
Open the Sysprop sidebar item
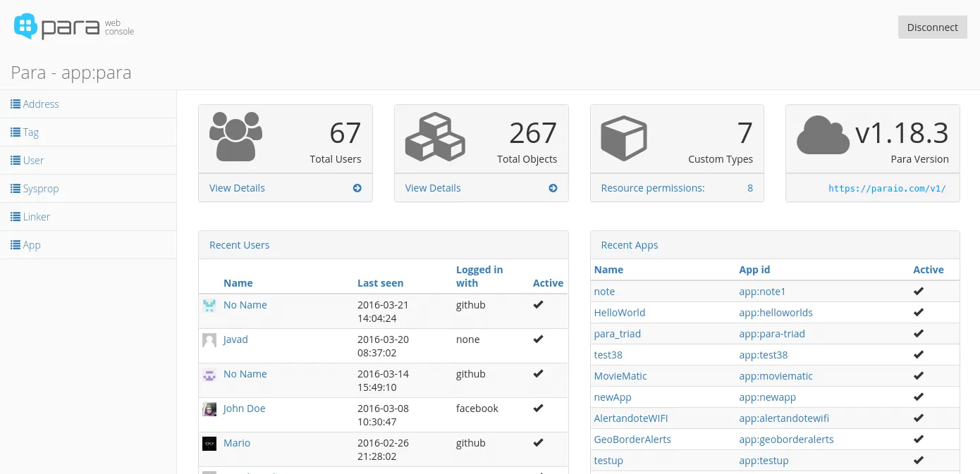pos(40,189)
